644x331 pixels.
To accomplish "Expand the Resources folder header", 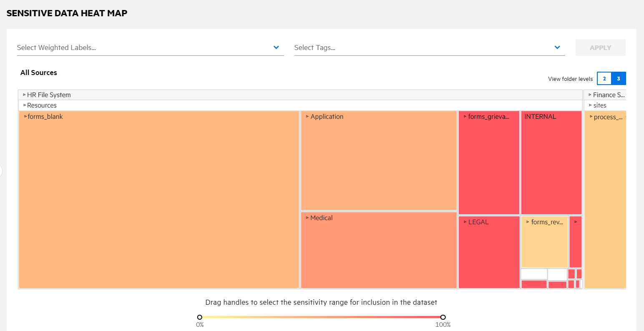I will click(x=42, y=105).
